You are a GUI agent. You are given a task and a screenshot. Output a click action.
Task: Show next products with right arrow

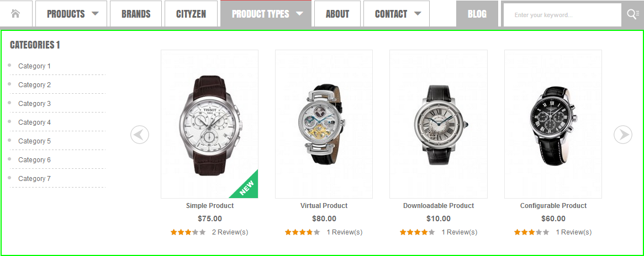623,135
